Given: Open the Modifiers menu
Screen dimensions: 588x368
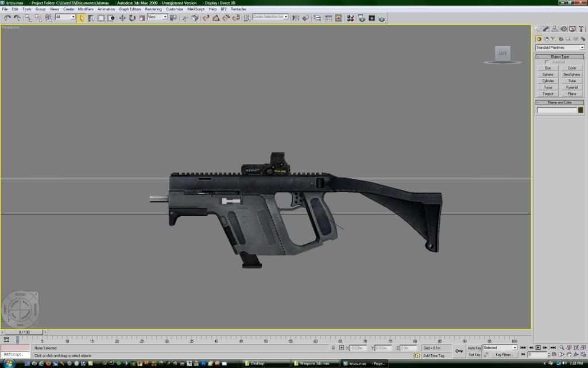Looking at the screenshot, I should pos(86,9).
